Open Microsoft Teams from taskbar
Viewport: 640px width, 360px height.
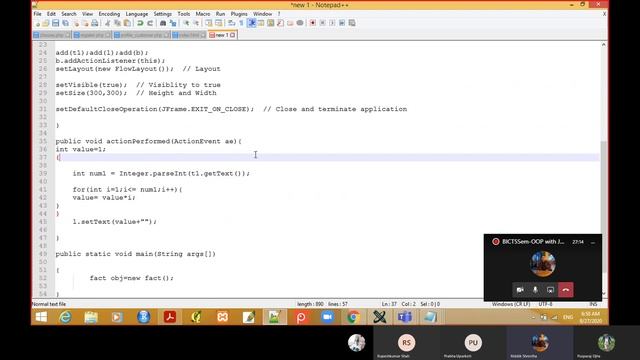[404, 317]
